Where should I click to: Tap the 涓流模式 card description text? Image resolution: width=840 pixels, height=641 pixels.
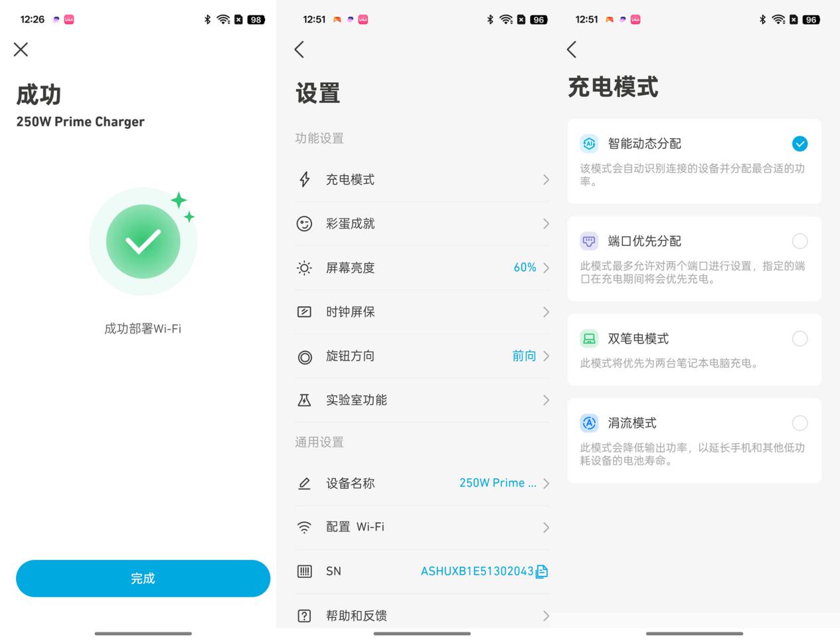click(693, 454)
